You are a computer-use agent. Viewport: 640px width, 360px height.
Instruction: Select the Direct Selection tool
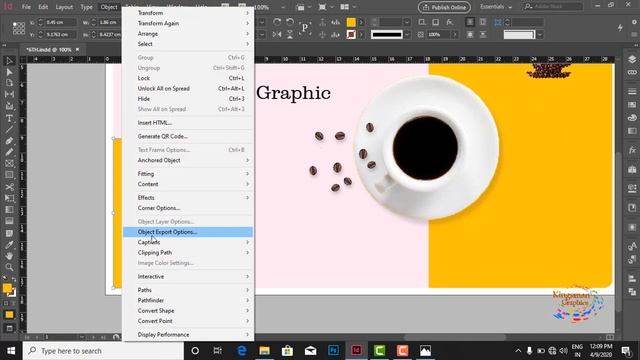pos(9,72)
